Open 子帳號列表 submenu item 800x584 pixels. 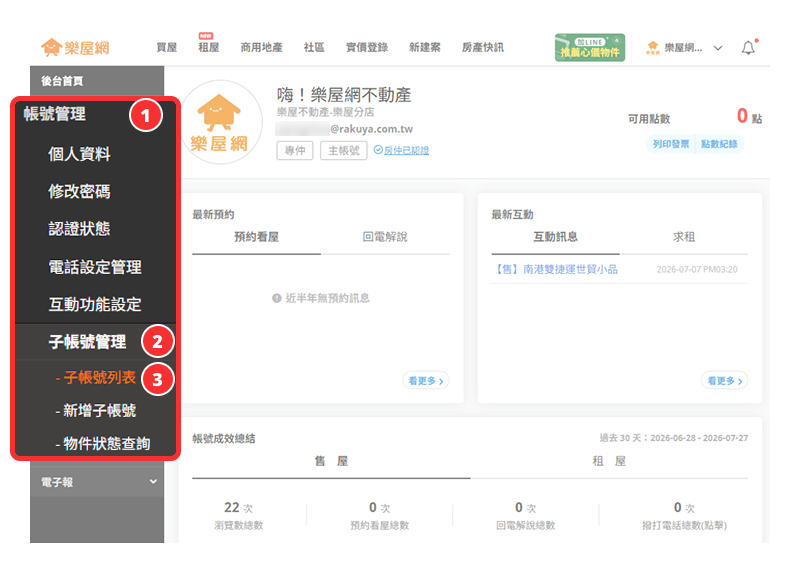[x=95, y=377]
